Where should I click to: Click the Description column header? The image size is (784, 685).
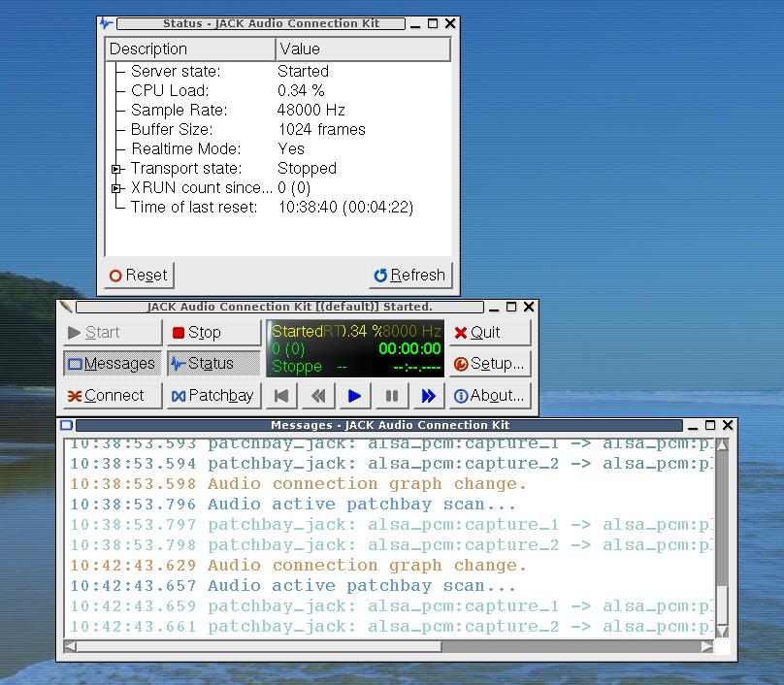(190, 49)
